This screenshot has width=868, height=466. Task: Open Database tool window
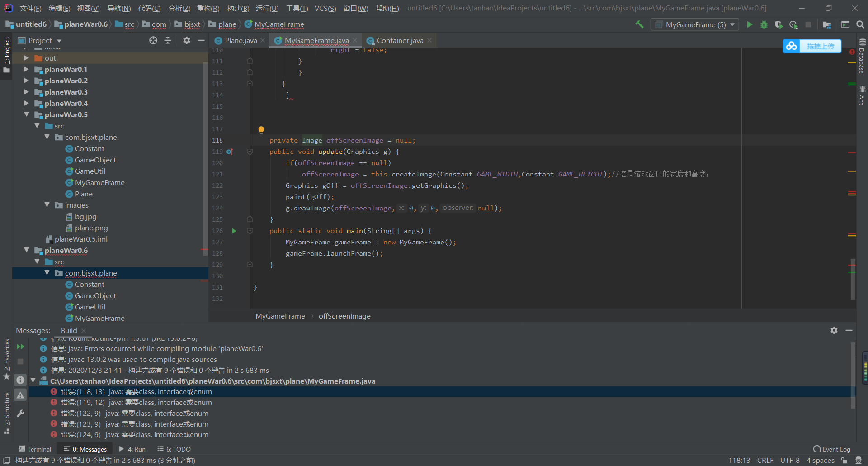(x=862, y=56)
